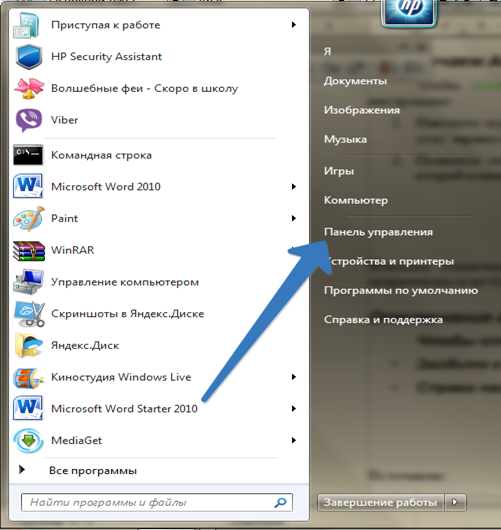Select the Viber program label

coord(65,120)
